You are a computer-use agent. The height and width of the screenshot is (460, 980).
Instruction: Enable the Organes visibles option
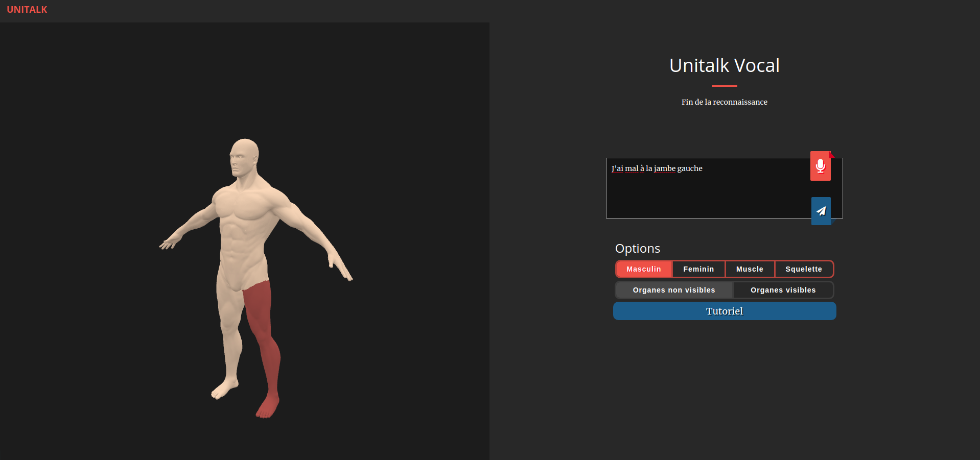click(x=783, y=290)
